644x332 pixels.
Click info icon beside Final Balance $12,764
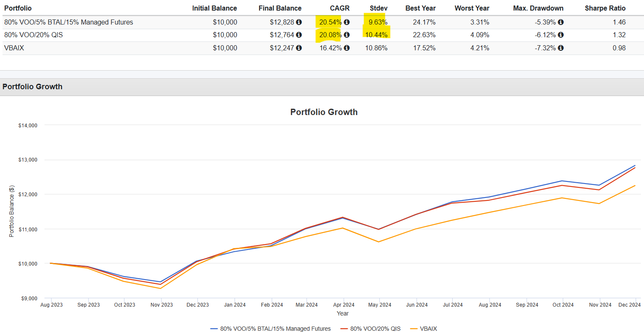click(x=299, y=35)
